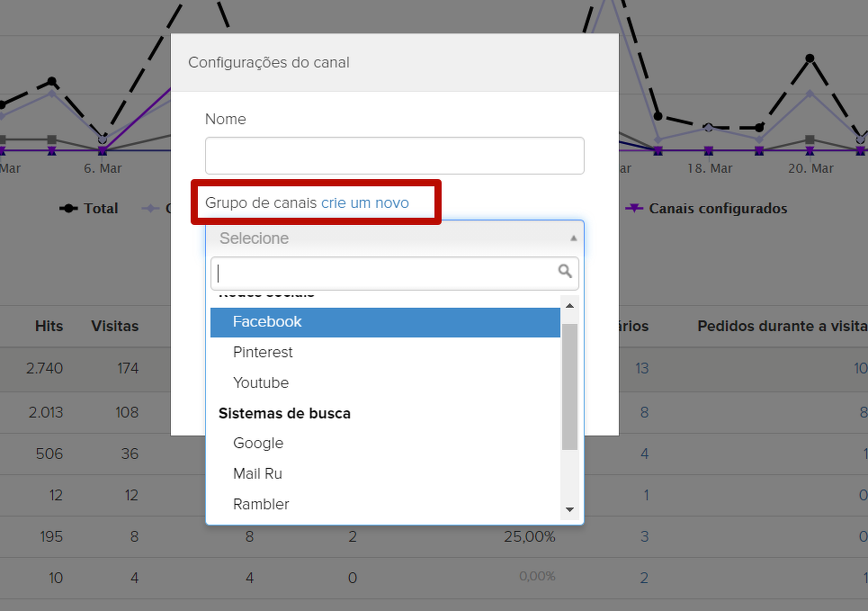Sort by Pedidos durante a visita column

pyautogui.click(x=781, y=326)
